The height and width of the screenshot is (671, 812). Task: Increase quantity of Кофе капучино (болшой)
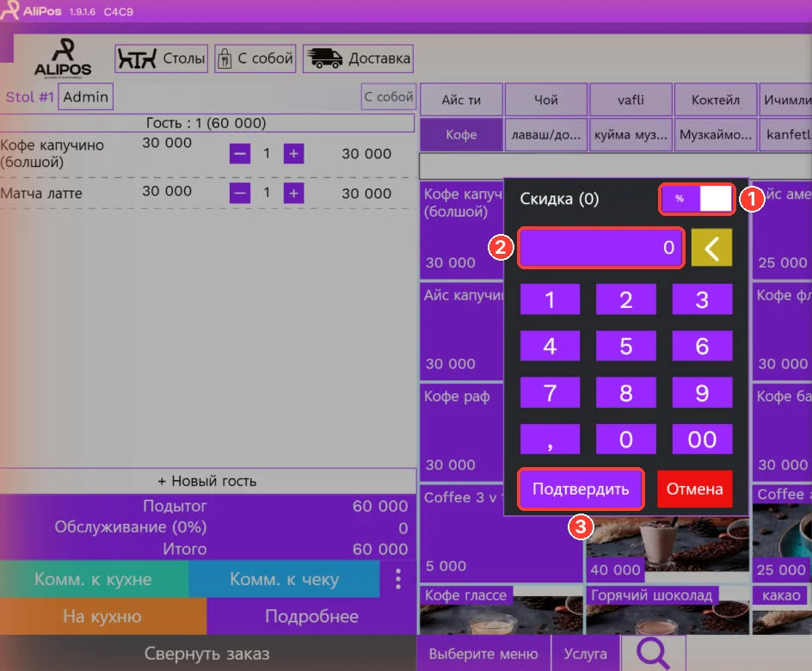pyautogui.click(x=293, y=154)
